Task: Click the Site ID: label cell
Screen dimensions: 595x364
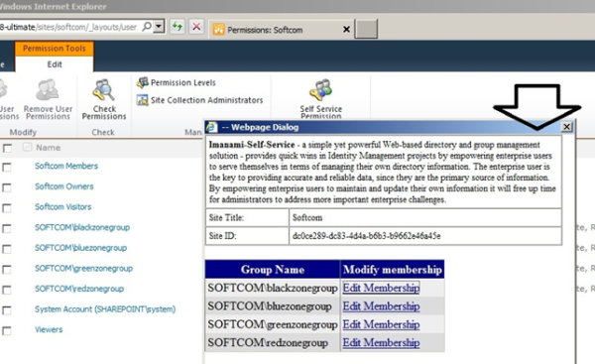Action: coord(247,236)
